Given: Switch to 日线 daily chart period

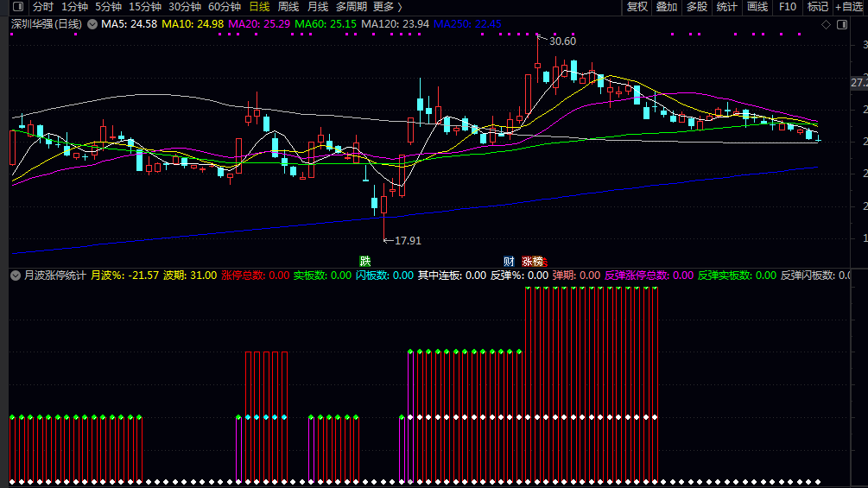Looking at the screenshot, I should pos(259,7).
